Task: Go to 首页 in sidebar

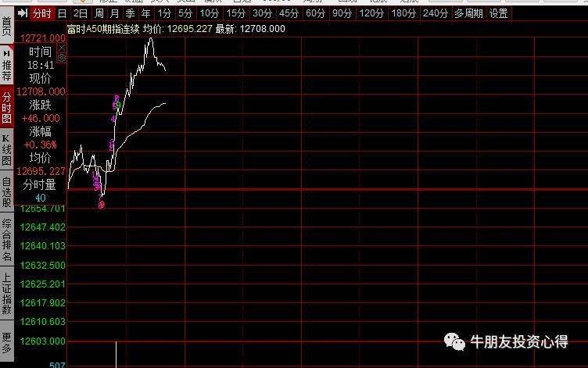Action: click(7, 26)
